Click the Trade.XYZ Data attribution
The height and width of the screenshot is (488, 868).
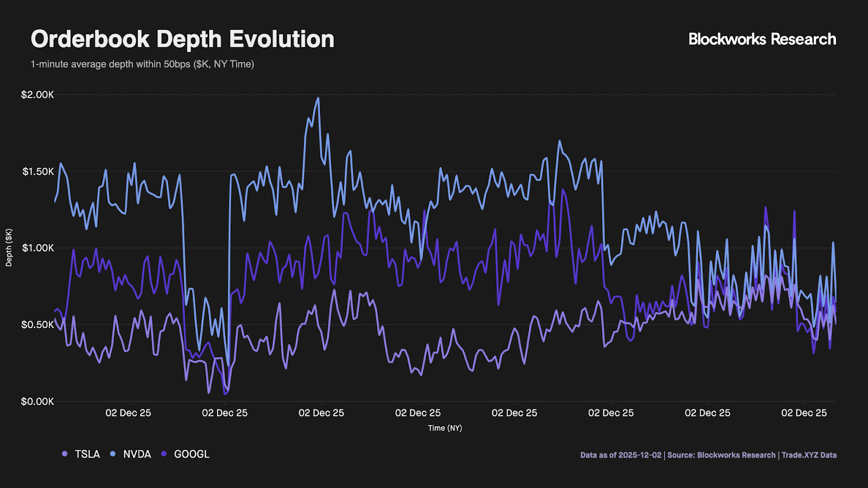[809, 455]
